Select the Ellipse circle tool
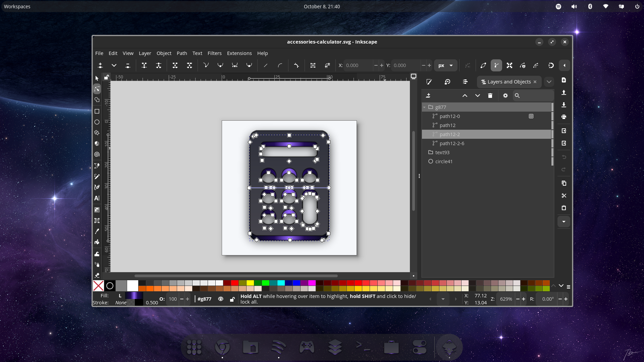Viewport: 644px width, 362px height. point(97,122)
